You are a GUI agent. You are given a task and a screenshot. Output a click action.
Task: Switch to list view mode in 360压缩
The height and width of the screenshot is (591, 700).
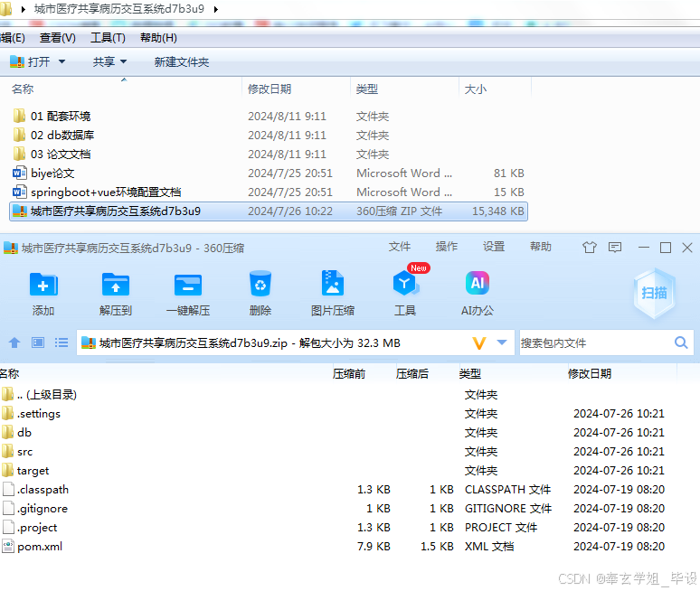[61, 342]
